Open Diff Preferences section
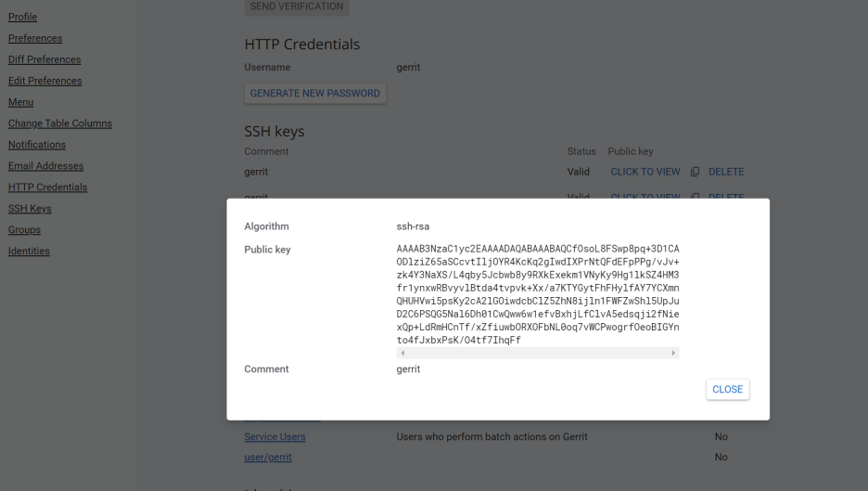 tap(45, 59)
